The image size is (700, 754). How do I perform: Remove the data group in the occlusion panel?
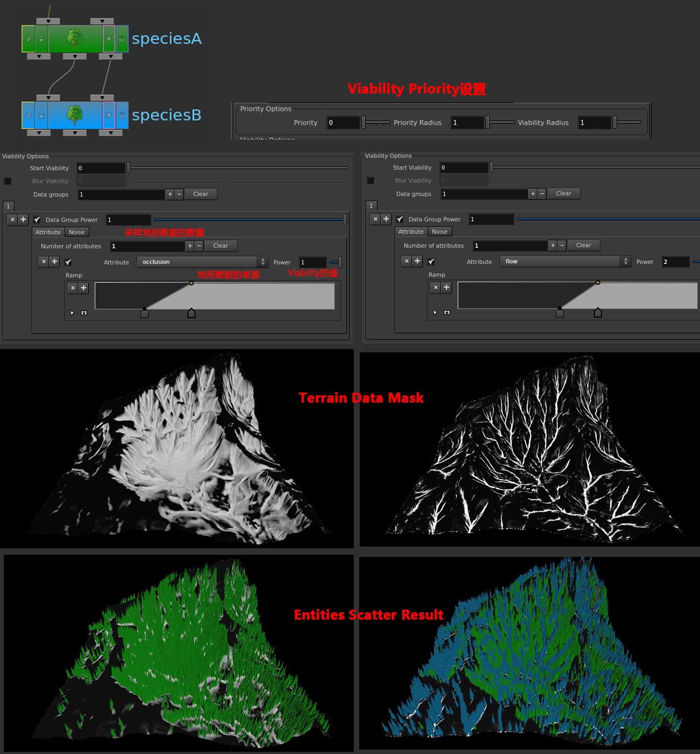13,220
